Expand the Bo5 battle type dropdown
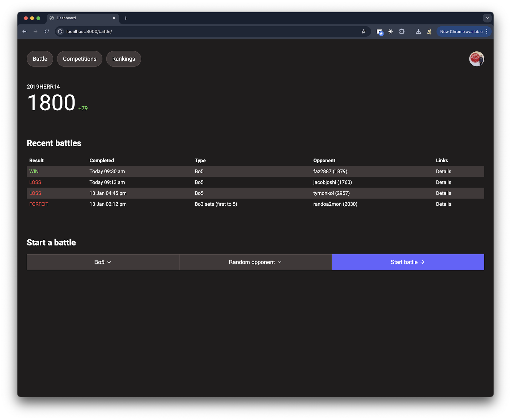511x420 pixels. 103,262
